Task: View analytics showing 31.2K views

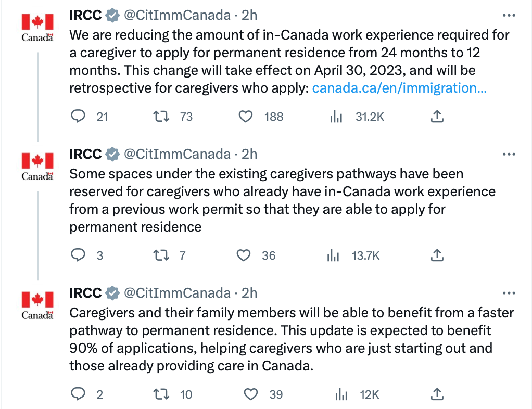Action: tap(336, 117)
